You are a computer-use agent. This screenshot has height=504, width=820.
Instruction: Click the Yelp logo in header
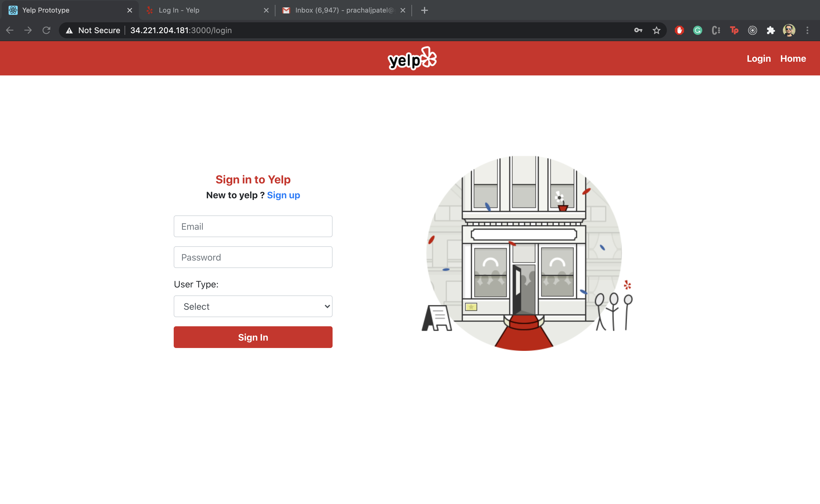tap(412, 59)
